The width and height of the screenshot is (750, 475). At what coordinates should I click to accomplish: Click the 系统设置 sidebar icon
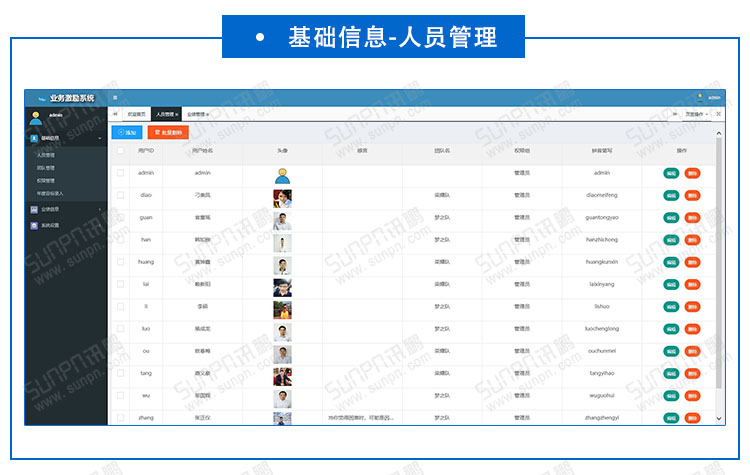[33, 225]
